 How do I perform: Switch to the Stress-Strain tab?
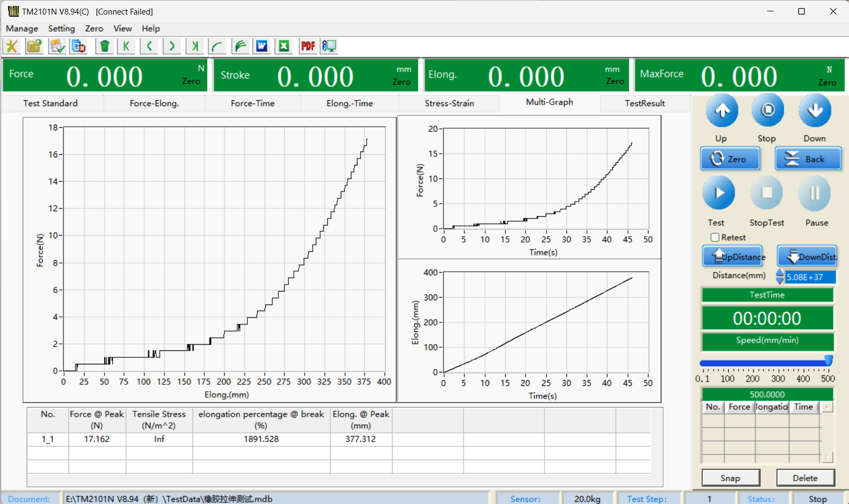(x=449, y=103)
